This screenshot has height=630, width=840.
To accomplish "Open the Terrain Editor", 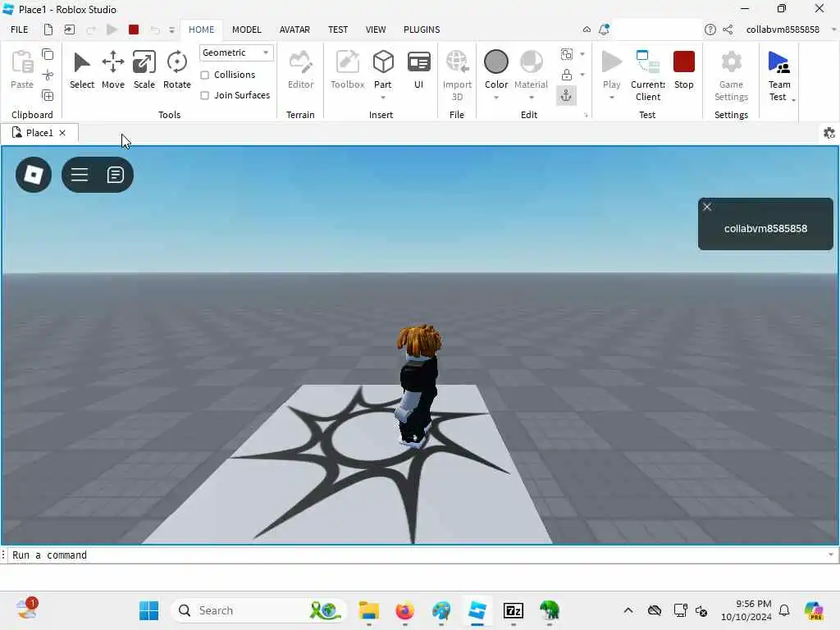I will pyautogui.click(x=300, y=70).
